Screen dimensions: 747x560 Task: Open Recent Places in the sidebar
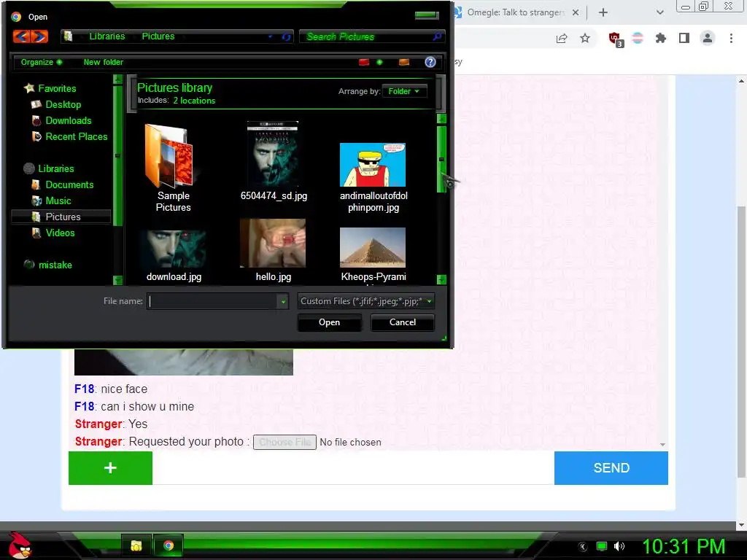point(76,136)
